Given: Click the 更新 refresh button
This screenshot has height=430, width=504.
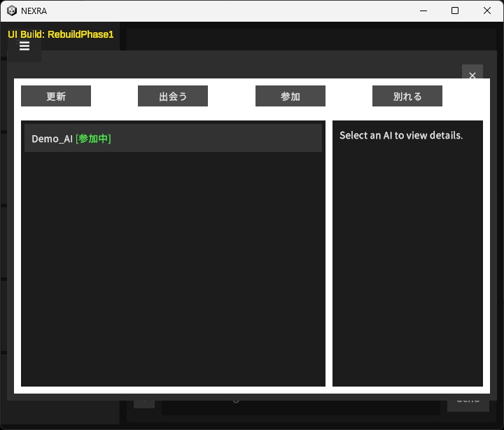Looking at the screenshot, I should tap(56, 96).
